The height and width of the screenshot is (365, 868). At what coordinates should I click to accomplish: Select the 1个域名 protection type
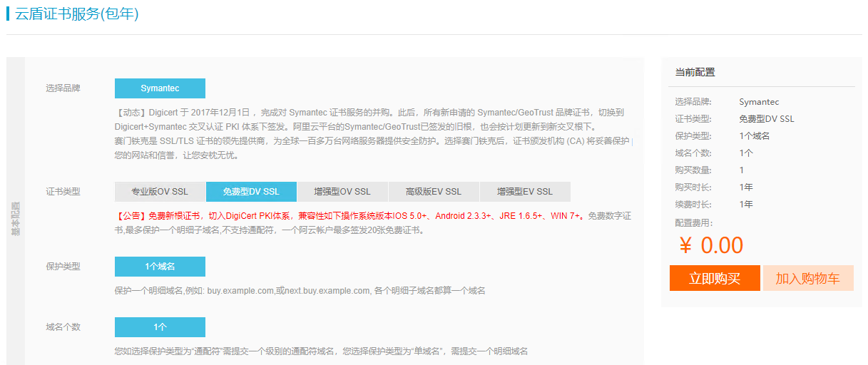pyautogui.click(x=160, y=267)
